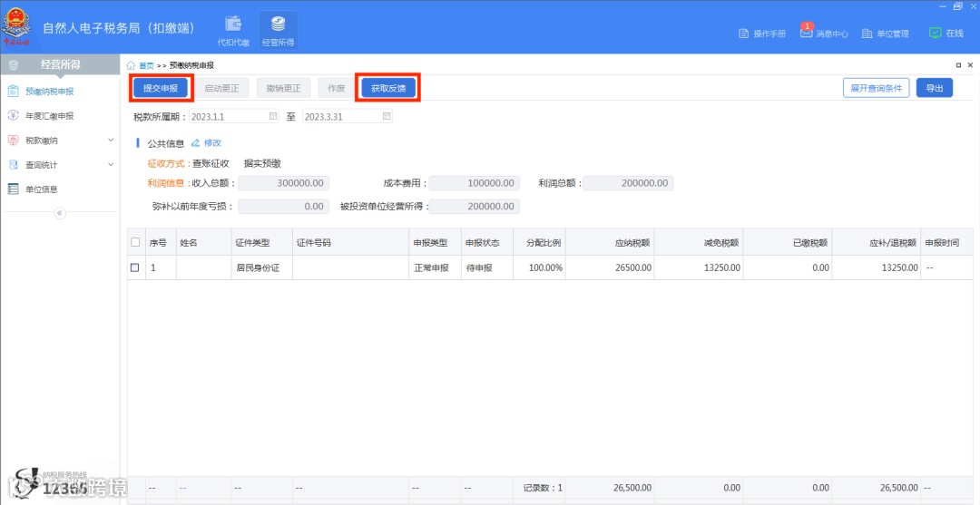
Task: Click the 导出 export button
Action: [935, 88]
